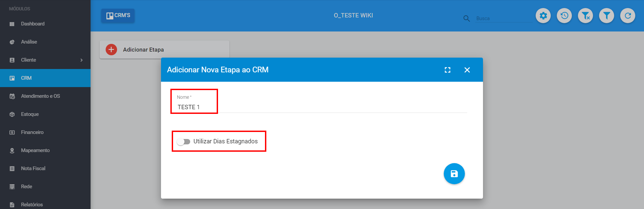Click the Atendimento e OS calendar icon
Image resolution: width=644 pixels, height=209 pixels.
[x=12, y=96]
